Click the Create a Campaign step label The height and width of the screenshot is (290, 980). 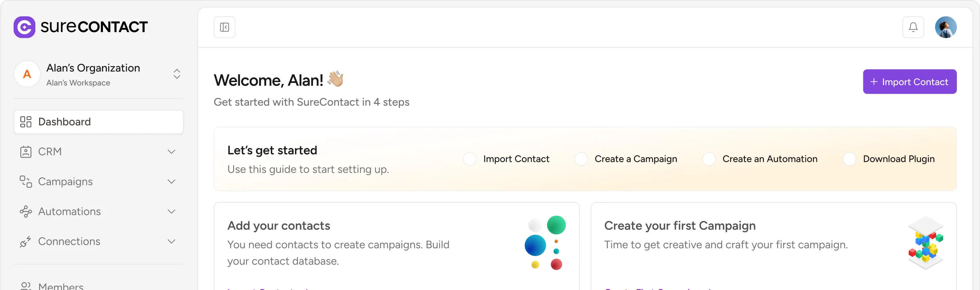(x=636, y=159)
